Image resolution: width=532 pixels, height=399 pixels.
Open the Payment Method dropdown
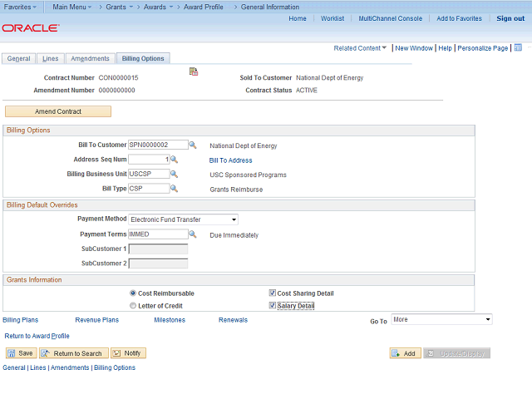click(x=183, y=219)
